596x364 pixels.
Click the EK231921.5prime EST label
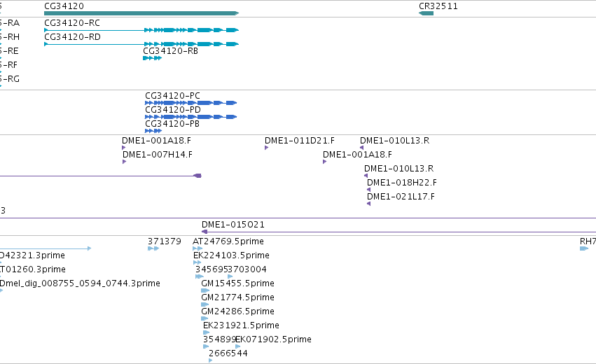[241, 325]
